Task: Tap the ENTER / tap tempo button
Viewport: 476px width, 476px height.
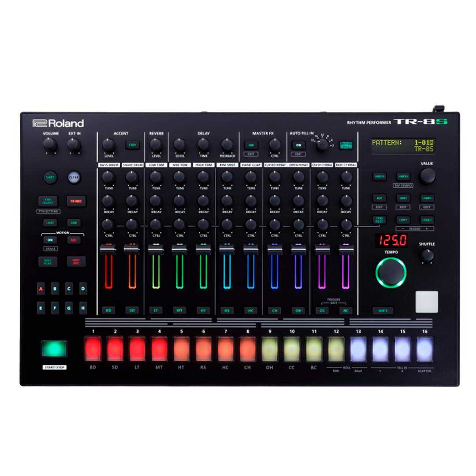Action: click(x=403, y=176)
